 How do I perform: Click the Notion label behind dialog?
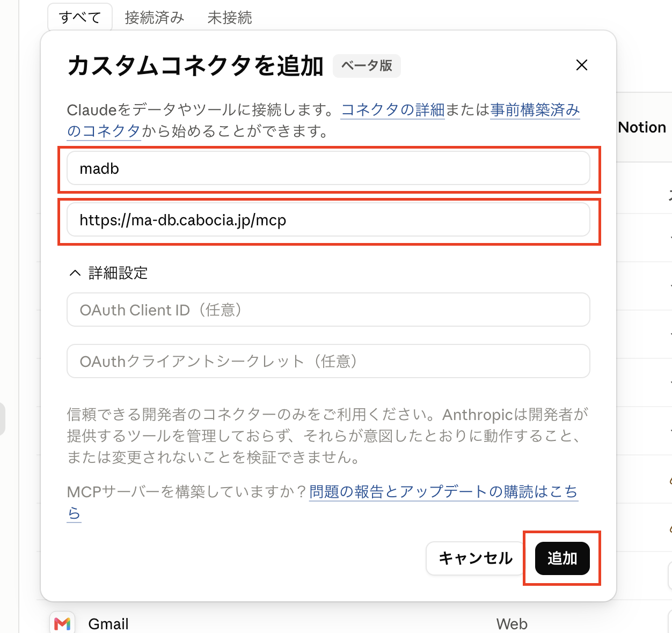click(x=642, y=128)
